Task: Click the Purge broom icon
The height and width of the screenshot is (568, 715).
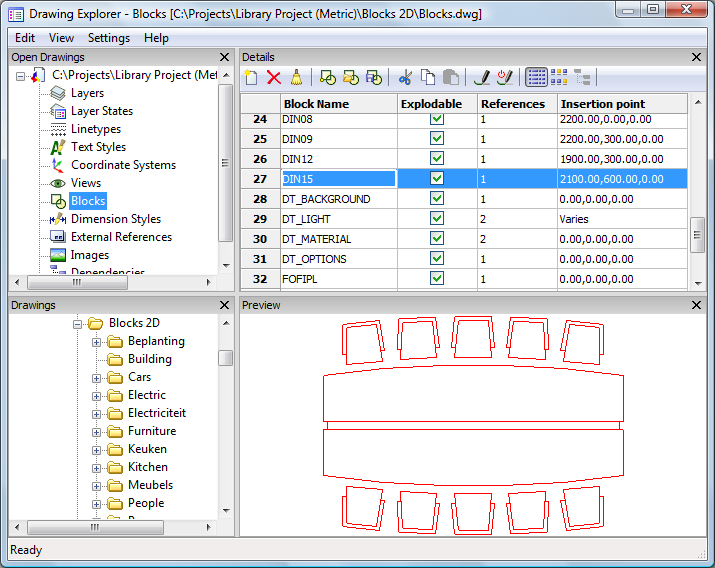Action: pos(296,77)
